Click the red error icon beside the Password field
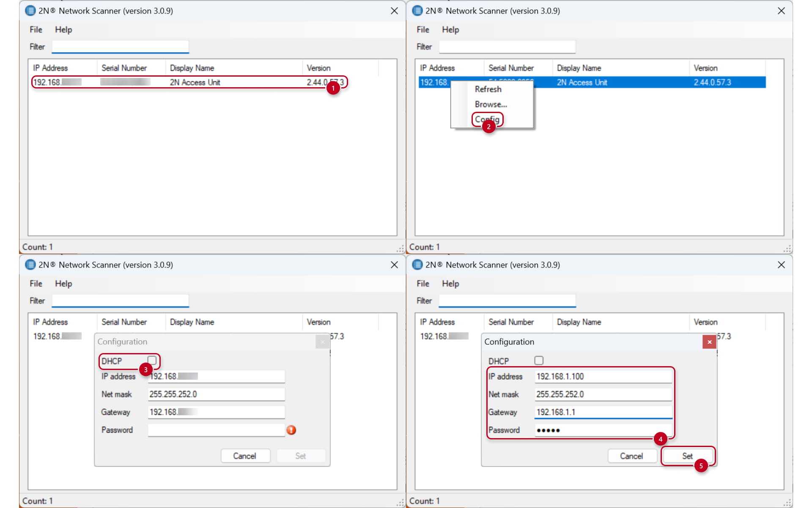 click(291, 430)
